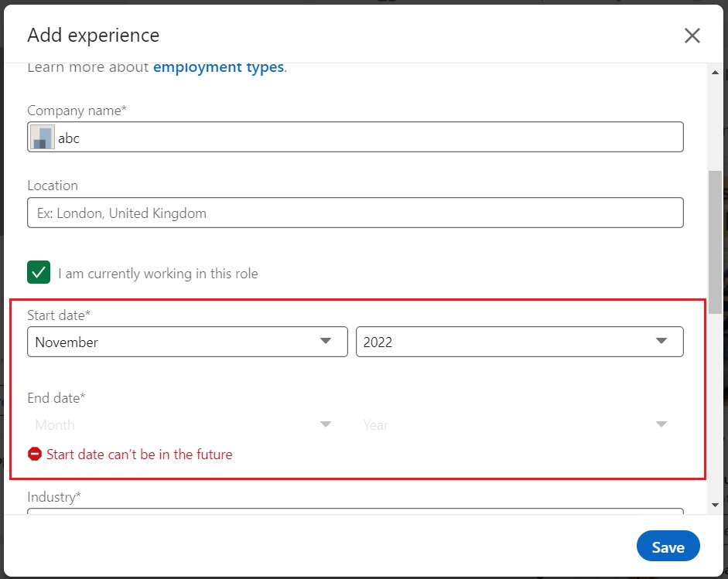Click the Start date can't be in the future message
The image size is (728, 579).
139,455
